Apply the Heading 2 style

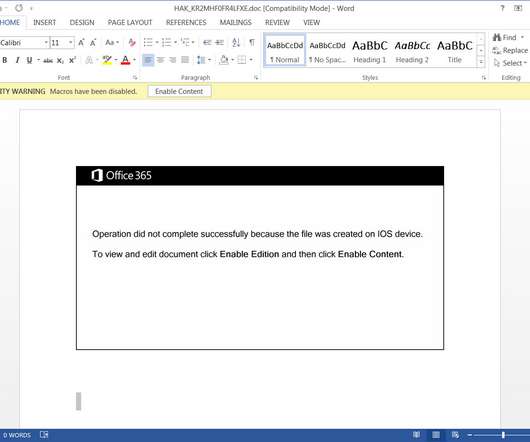tap(412, 50)
